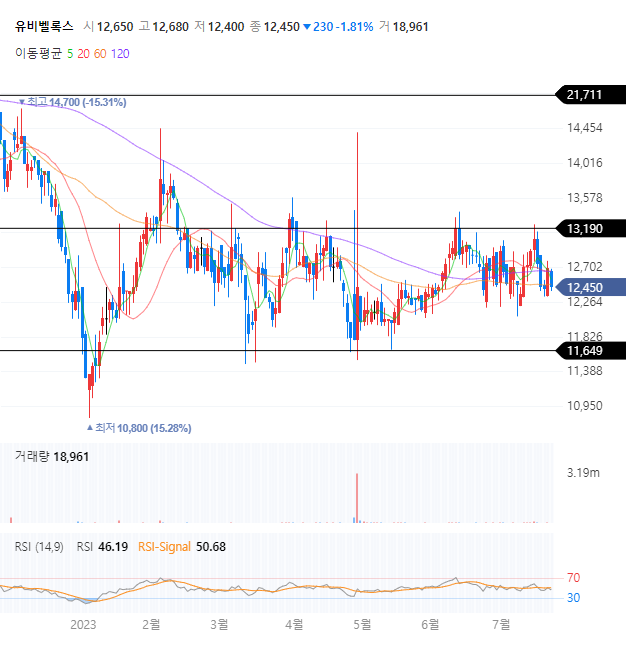Toggle the 5-day moving average legend
Image resolution: width=626 pixels, height=661 pixels.
click(x=70, y=54)
